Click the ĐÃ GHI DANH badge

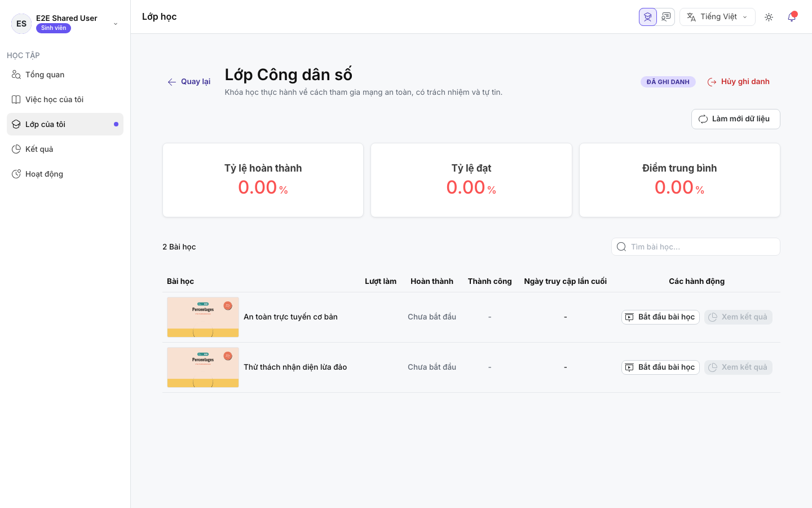pyautogui.click(x=668, y=82)
